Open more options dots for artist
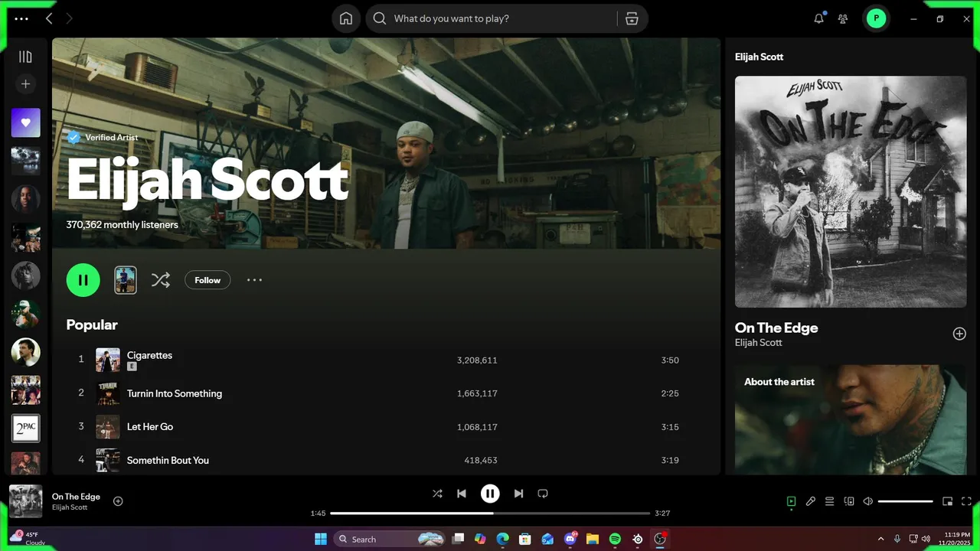The height and width of the screenshot is (551, 980). point(254,280)
